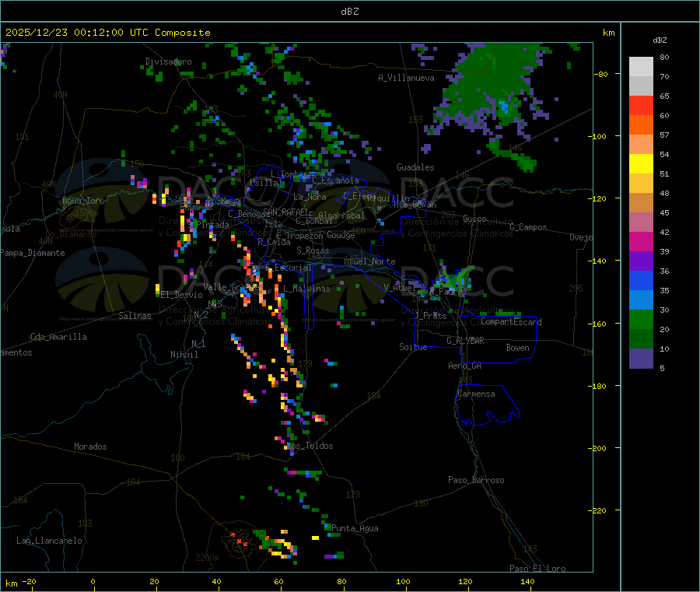The image size is (700, 592).
Task: Click the L_Malvinas label
Action: click(306, 289)
